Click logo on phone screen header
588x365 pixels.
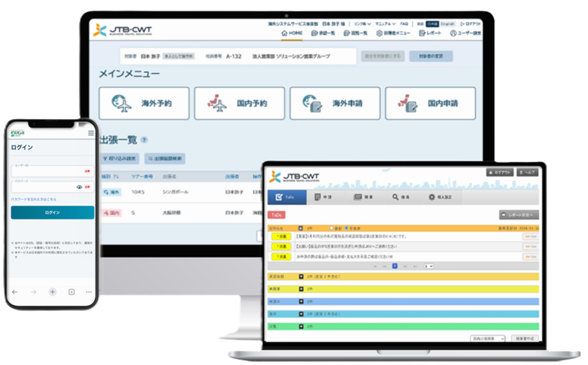18,133
